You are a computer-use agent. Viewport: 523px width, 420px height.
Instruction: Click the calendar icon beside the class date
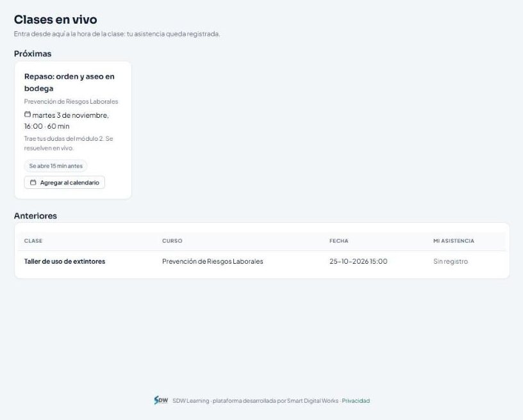click(x=28, y=114)
